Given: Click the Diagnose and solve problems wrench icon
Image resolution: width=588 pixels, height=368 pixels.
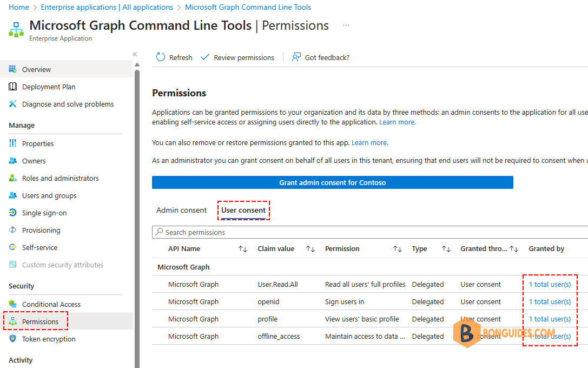Looking at the screenshot, I should point(12,104).
